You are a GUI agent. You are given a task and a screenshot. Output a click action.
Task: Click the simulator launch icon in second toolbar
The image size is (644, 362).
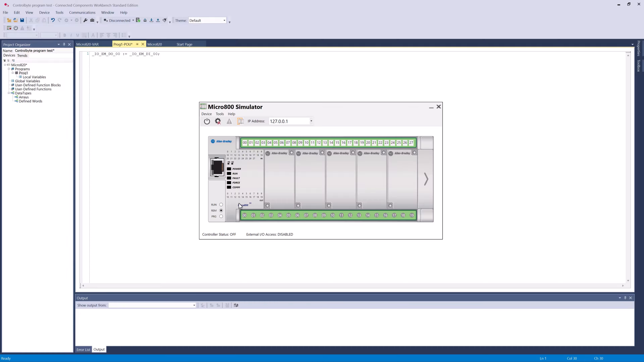(9, 28)
